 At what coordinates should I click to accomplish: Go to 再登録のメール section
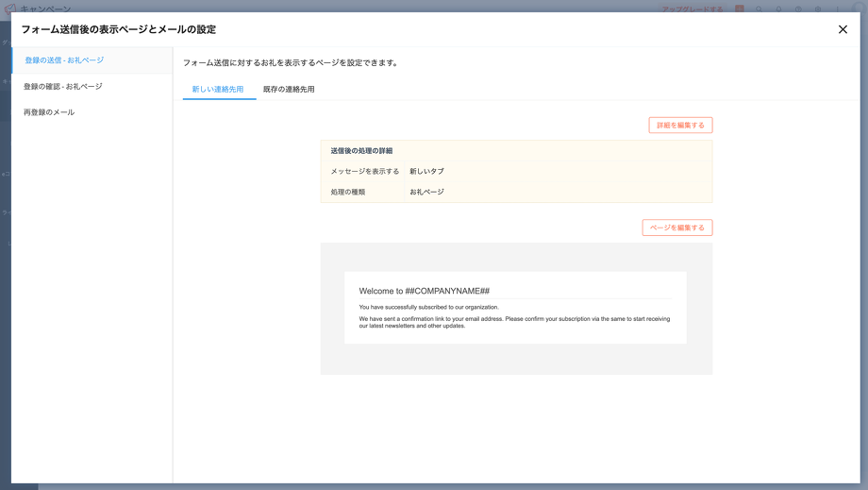[49, 112]
